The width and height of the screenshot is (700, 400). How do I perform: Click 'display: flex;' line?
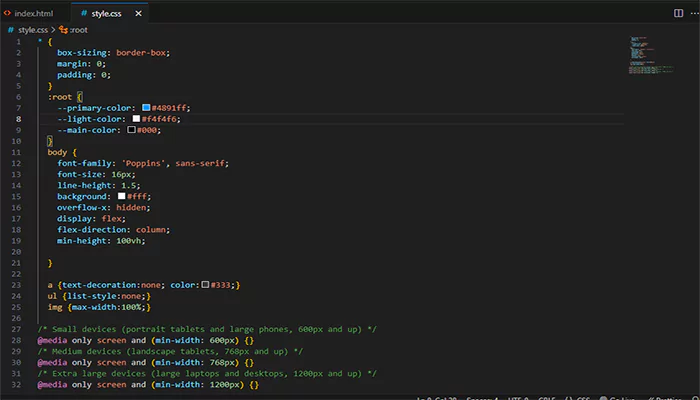[91, 218]
